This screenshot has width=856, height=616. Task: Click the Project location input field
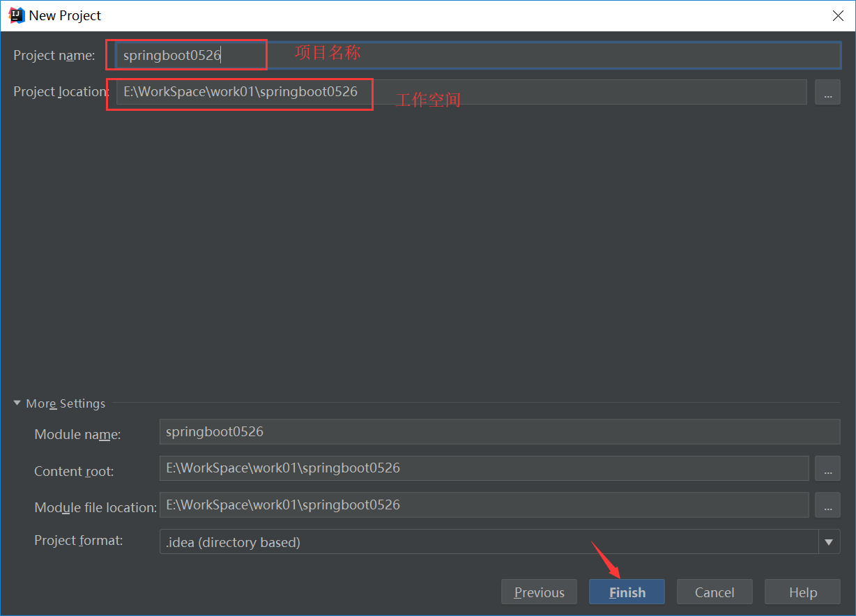click(461, 92)
